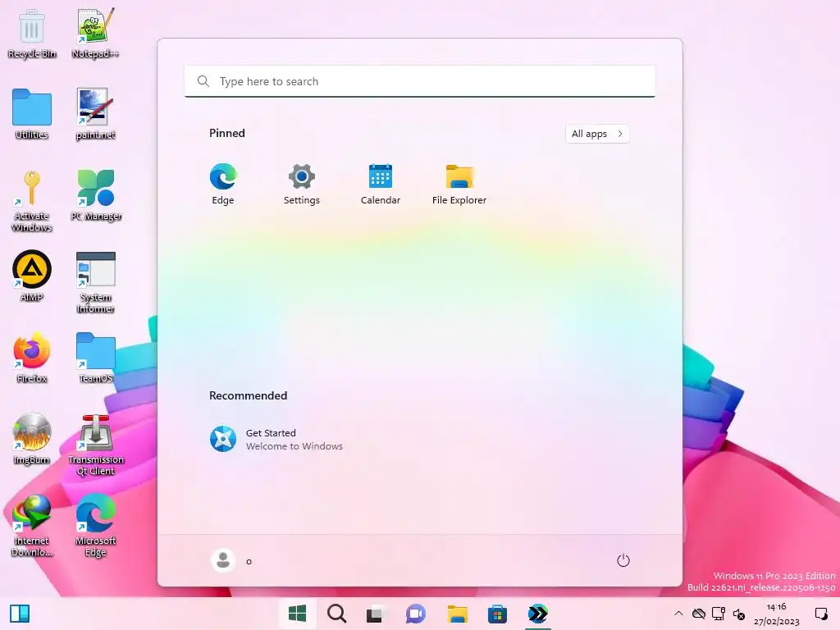Click the Windows Start button on the taskbar
The width and height of the screenshot is (840, 630).
297,614
